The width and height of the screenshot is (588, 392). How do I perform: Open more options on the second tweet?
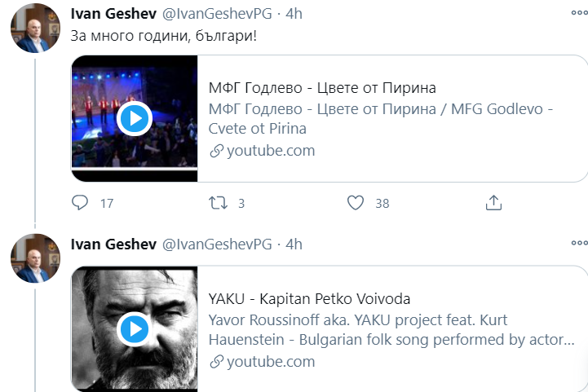click(578, 243)
